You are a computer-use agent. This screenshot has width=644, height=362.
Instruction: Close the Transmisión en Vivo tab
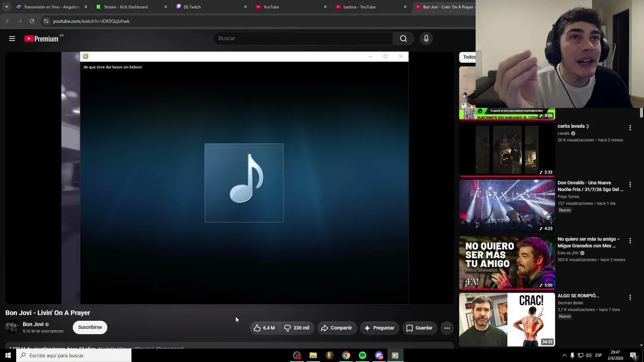point(86,7)
